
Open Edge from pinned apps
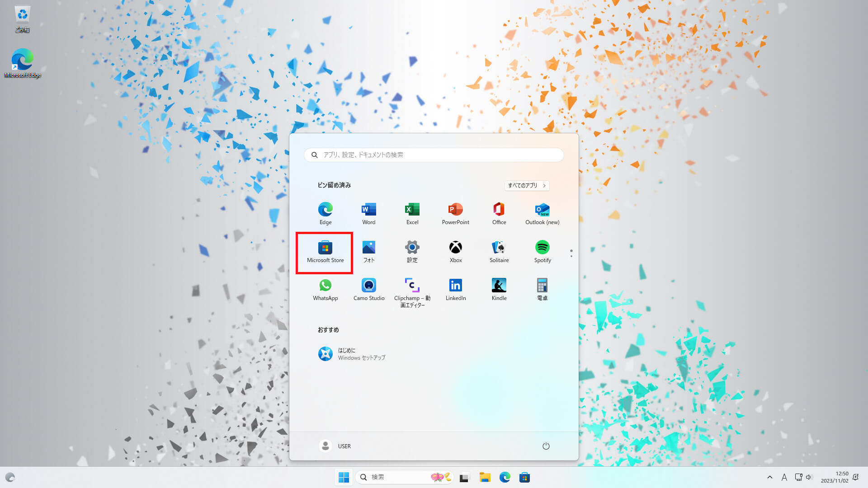pyautogui.click(x=325, y=213)
